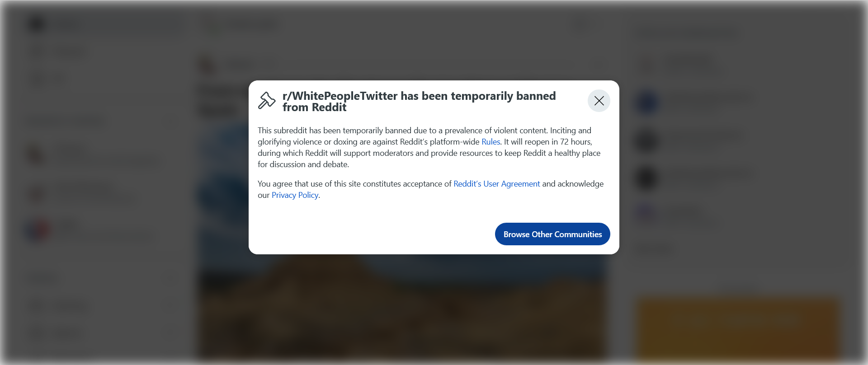Click the first dark avatar below blue avatar

click(647, 140)
